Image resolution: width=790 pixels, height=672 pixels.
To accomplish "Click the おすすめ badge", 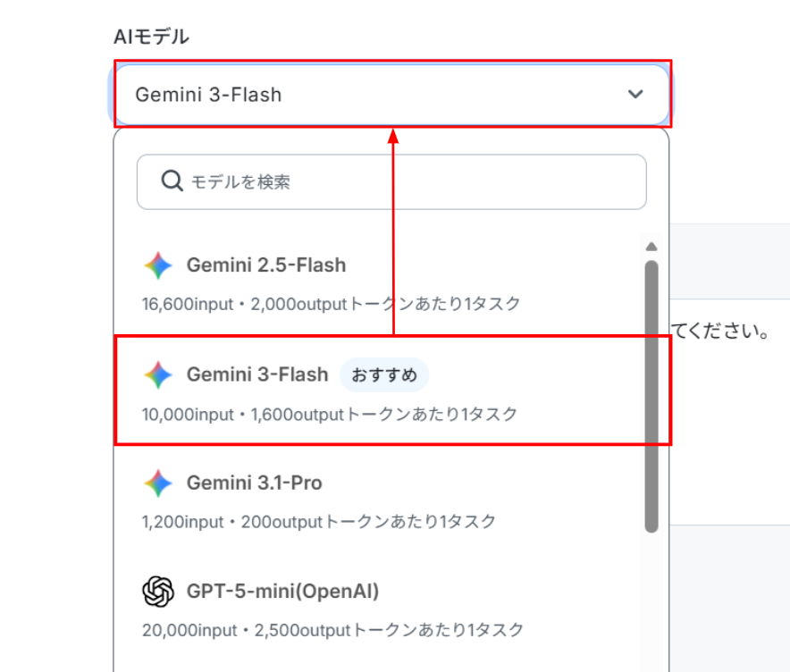I will [384, 374].
